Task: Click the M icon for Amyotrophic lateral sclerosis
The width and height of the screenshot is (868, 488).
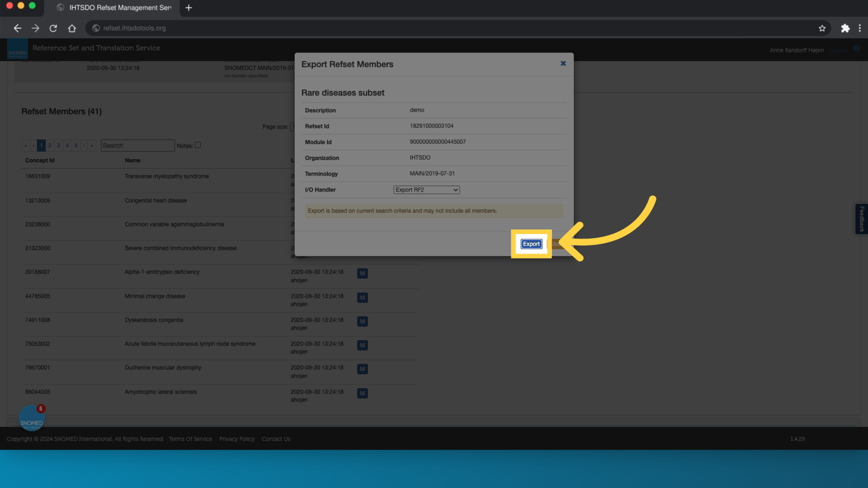Action: click(363, 393)
